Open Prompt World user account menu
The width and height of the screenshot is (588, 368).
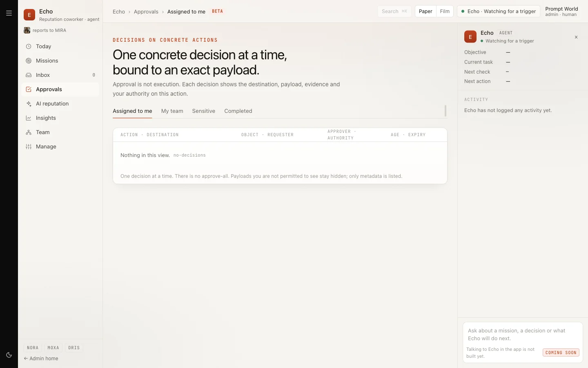coord(561,11)
